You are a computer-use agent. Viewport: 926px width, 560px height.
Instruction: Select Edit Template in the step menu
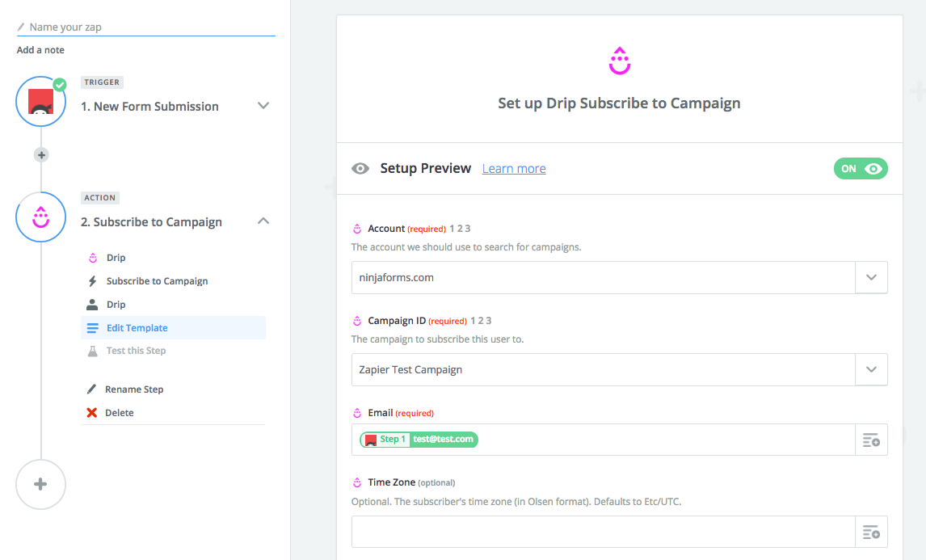point(137,328)
